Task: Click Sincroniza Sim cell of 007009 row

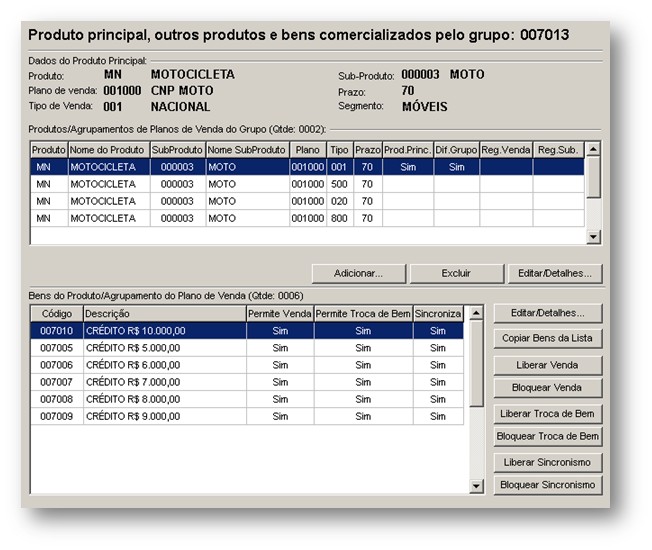Action: click(x=438, y=416)
